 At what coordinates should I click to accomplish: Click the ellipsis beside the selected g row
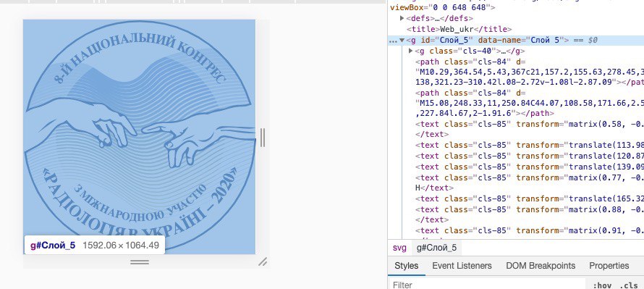click(x=393, y=41)
